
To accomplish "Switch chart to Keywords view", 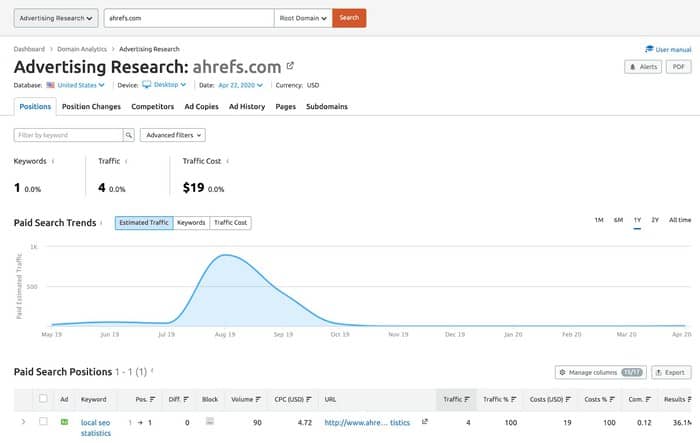I will 191,222.
